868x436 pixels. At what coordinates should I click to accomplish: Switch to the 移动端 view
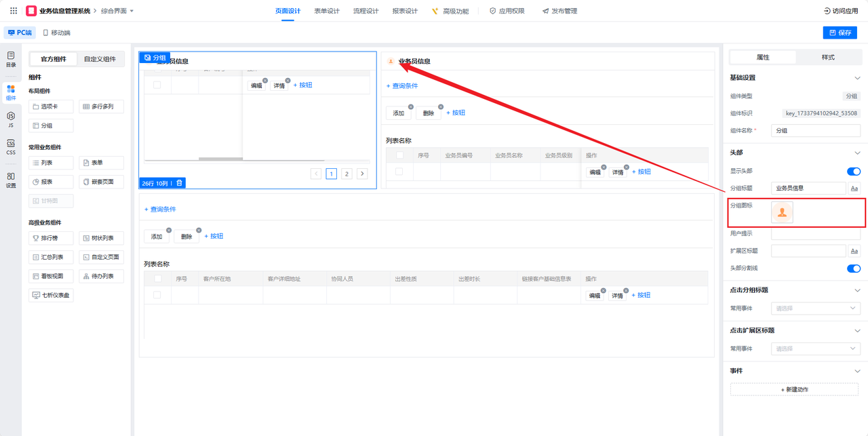(56, 33)
